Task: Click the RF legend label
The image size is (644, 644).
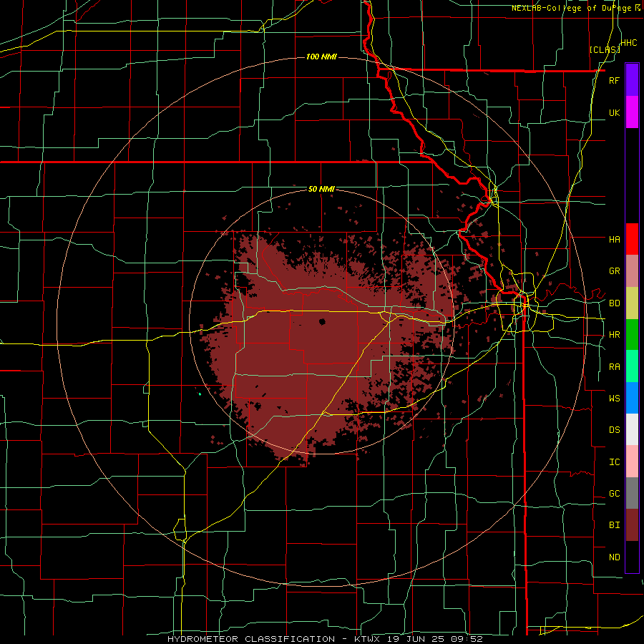Action: tap(614, 80)
